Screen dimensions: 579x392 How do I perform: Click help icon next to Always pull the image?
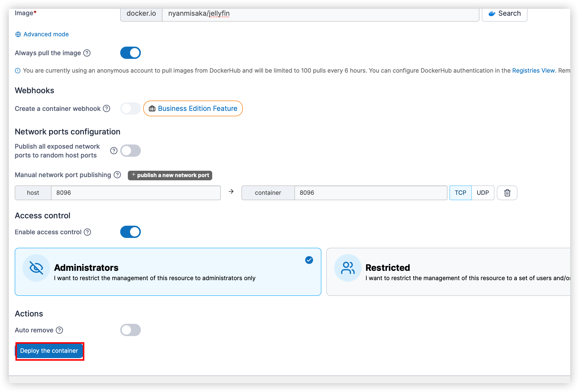[87, 53]
